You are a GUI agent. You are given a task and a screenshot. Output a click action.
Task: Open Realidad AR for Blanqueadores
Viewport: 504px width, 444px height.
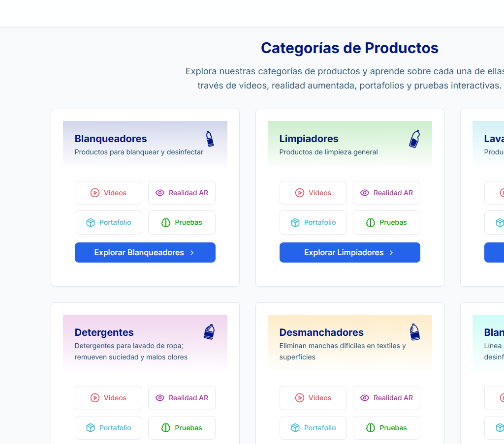click(x=182, y=193)
